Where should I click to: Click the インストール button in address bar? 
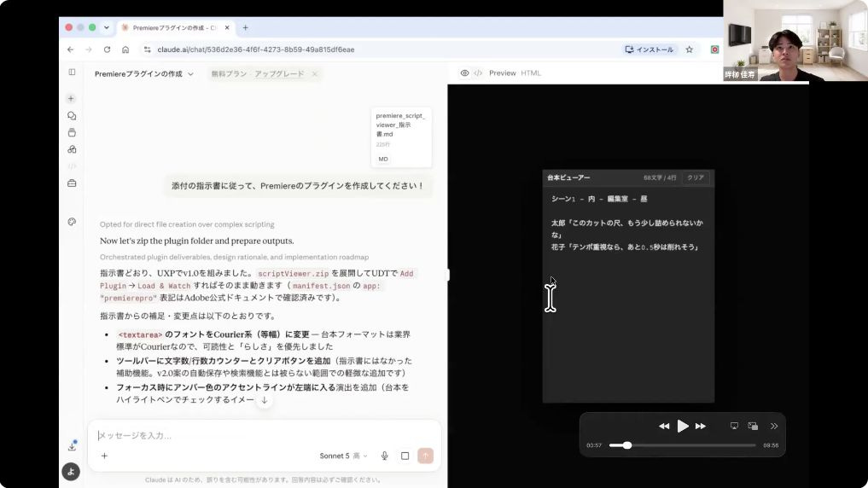(x=650, y=49)
